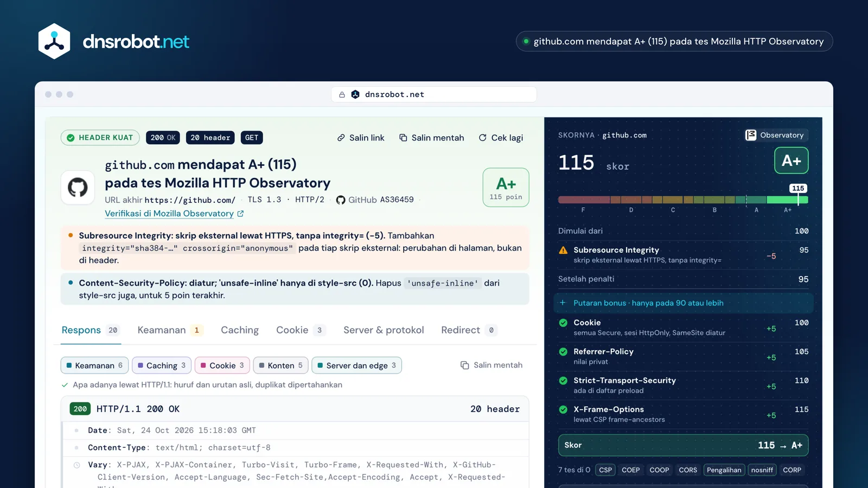Click the green check icon beside Strict-Transport-Security
Image resolution: width=868 pixels, height=488 pixels.
[563, 381]
